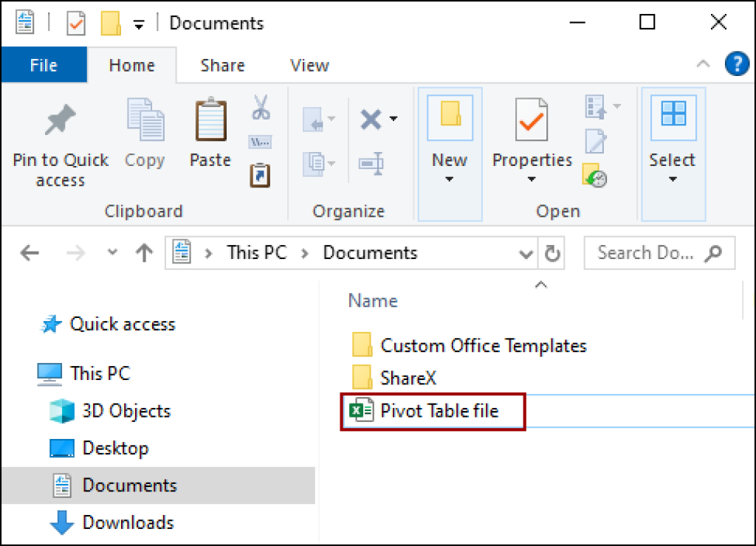Navigate up one folder level

click(x=143, y=252)
